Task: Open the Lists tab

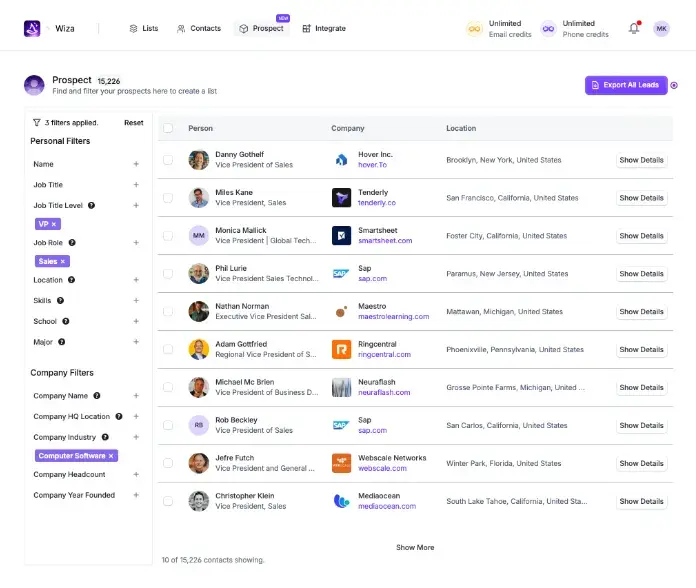Action: 144,28
